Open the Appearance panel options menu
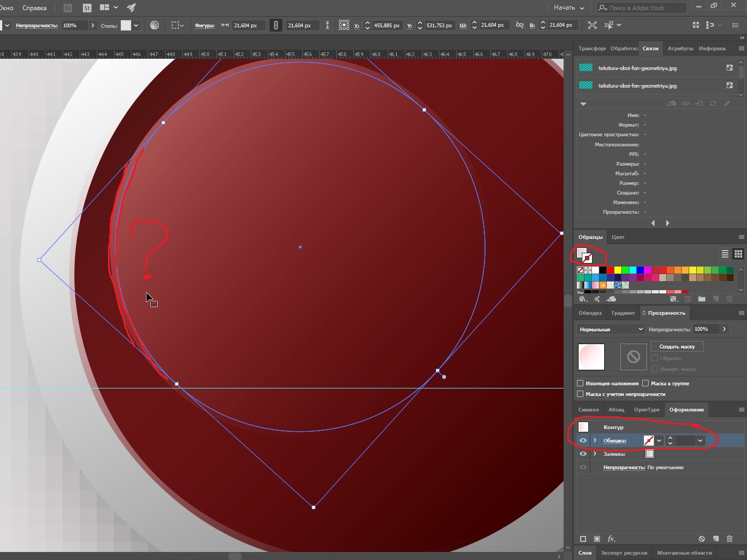The width and height of the screenshot is (747, 560). (741, 409)
